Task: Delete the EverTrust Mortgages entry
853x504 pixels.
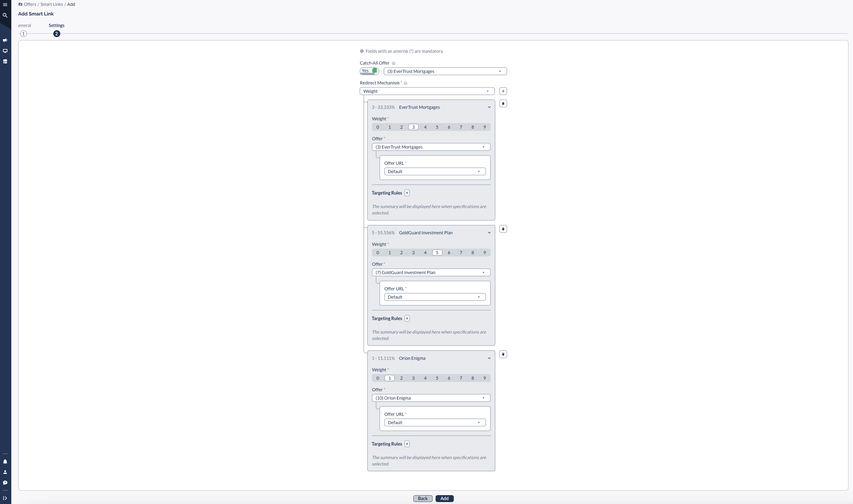Action: pyautogui.click(x=503, y=104)
